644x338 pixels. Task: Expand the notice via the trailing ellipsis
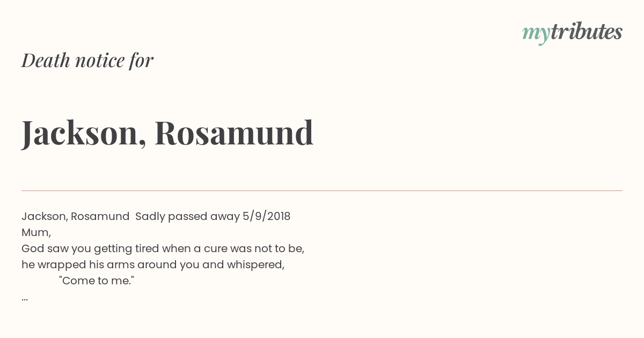click(x=25, y=299)
